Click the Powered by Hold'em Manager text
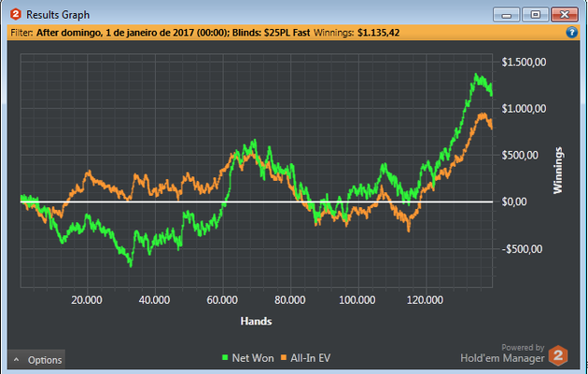 [x=502, y=353]
